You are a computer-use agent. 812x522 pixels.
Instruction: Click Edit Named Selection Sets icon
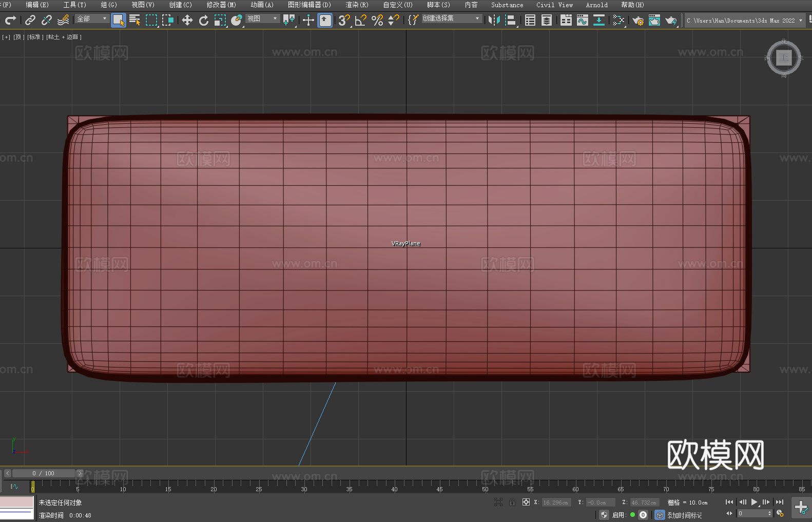413,20
